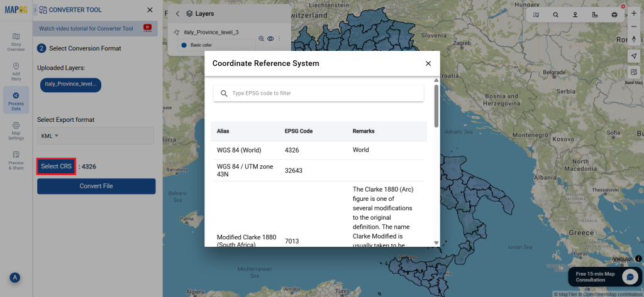Zoom out on the map
This screenshot has width=644, height=297.
pyautogui.click(x=634, y=26)
